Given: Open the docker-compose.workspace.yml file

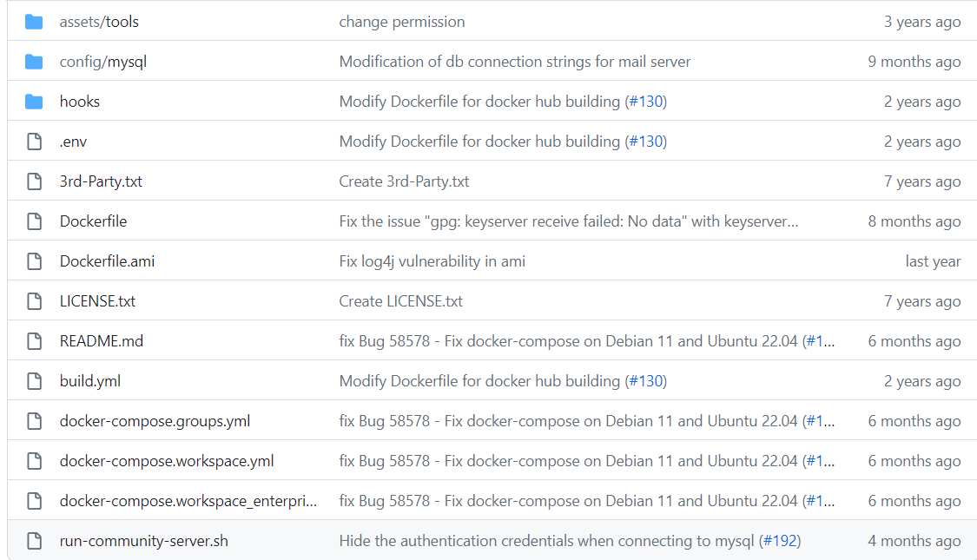Looking at the screenshot, I should (167, 460).
